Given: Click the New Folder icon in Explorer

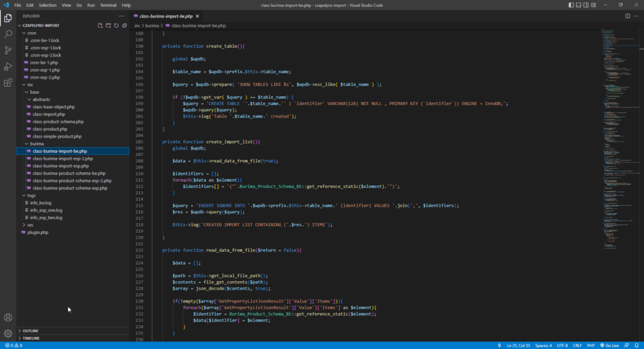Looking at the screenshot, I should [x=108, y=25].
